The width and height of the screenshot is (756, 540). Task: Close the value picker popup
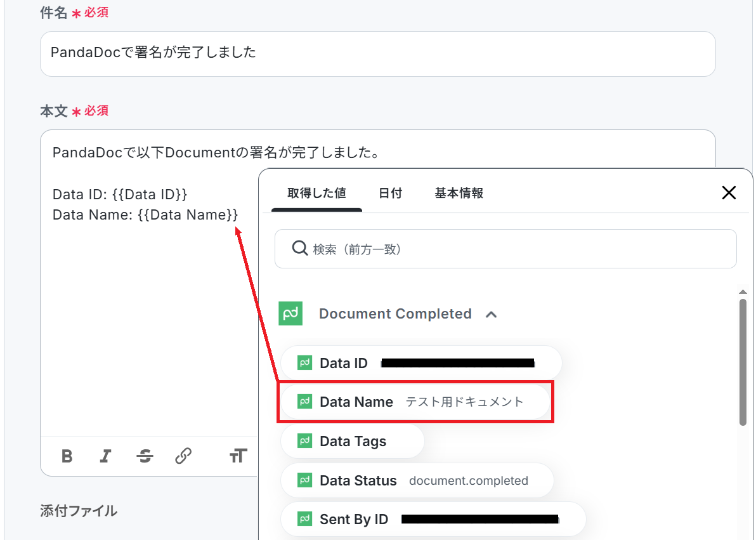tap(729, 193)
